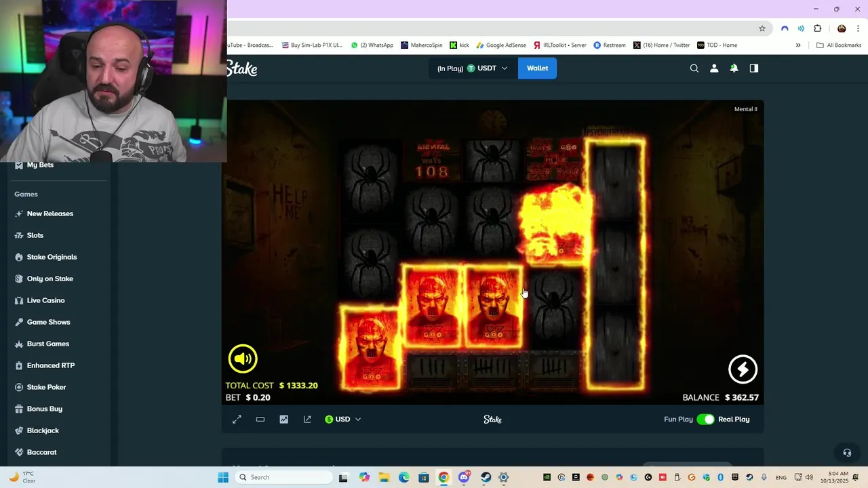
Task: Open the browser extensions puzzle icon
Action: click(x=817, y=28)
